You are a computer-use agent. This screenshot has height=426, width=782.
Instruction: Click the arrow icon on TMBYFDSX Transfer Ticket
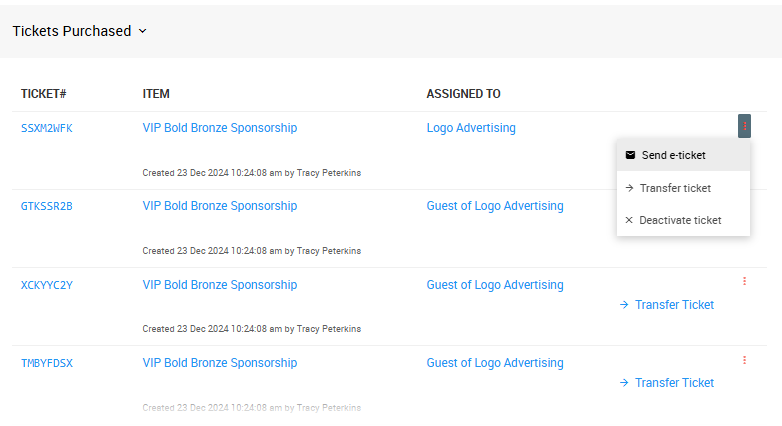(624, 383)
